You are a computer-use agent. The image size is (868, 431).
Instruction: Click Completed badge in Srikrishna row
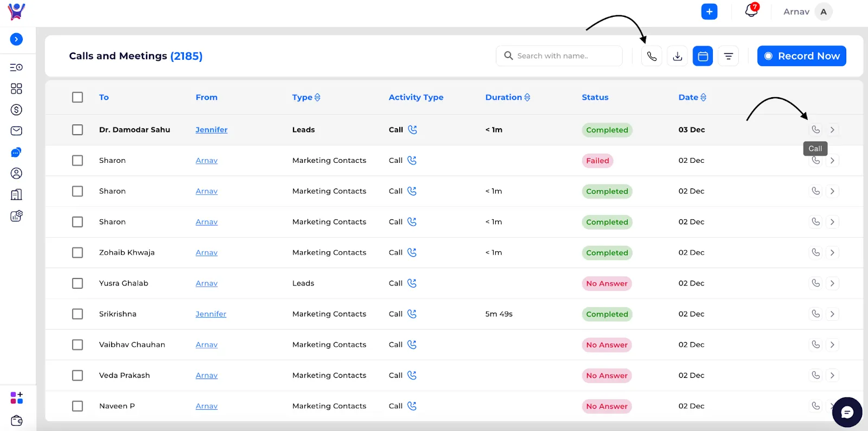click(x=607, y=314)
